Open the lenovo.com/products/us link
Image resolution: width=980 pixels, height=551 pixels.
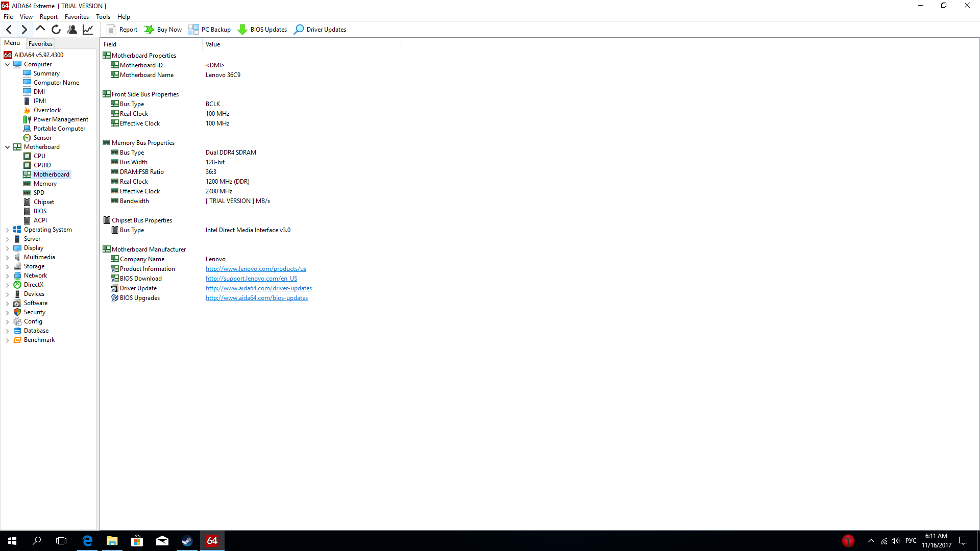(x=256, y=269)
